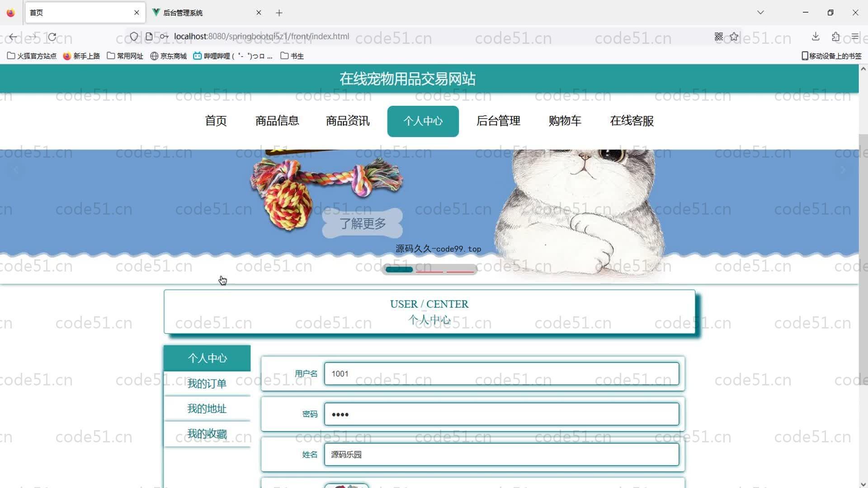Screen dimensions: 868x488
Task: Close the 首页 tab
Action: (x=137, y=13)
